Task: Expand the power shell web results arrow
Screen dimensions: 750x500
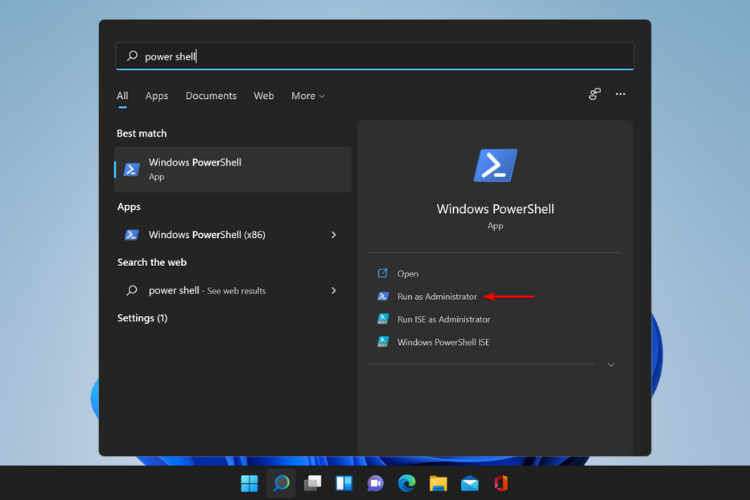Action: 334,291
